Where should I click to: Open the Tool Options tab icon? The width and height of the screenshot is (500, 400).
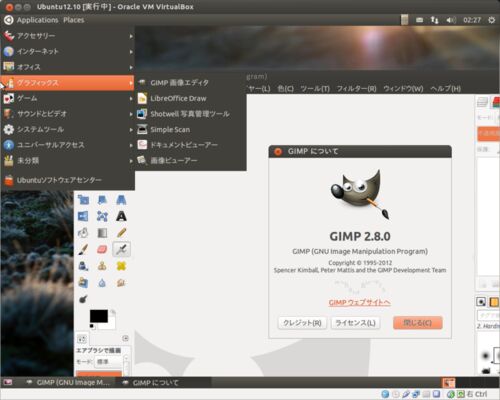coord(82,339)
